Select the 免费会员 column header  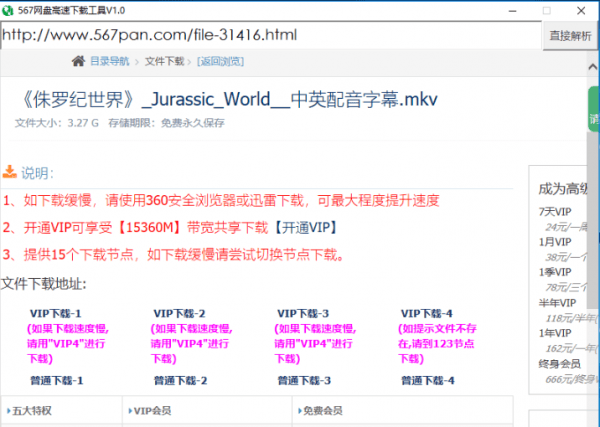click(x=322, y=411)
